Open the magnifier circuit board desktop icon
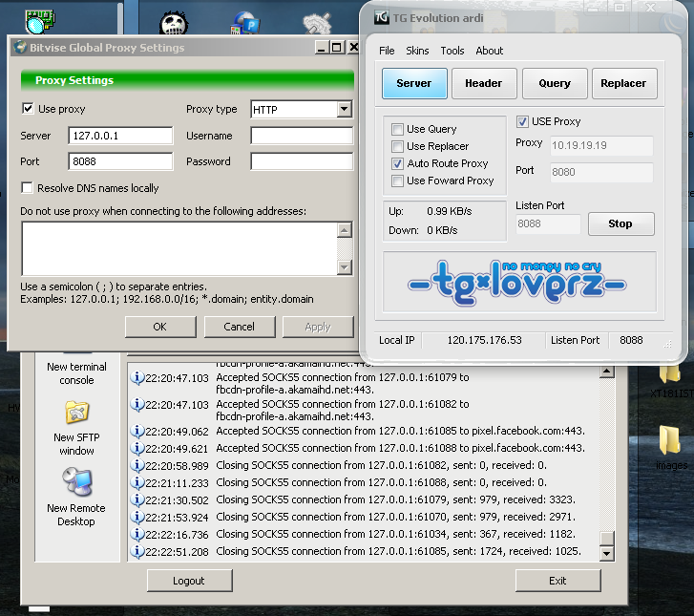Viewport: 694px width, 616px height. click(39, 22)
